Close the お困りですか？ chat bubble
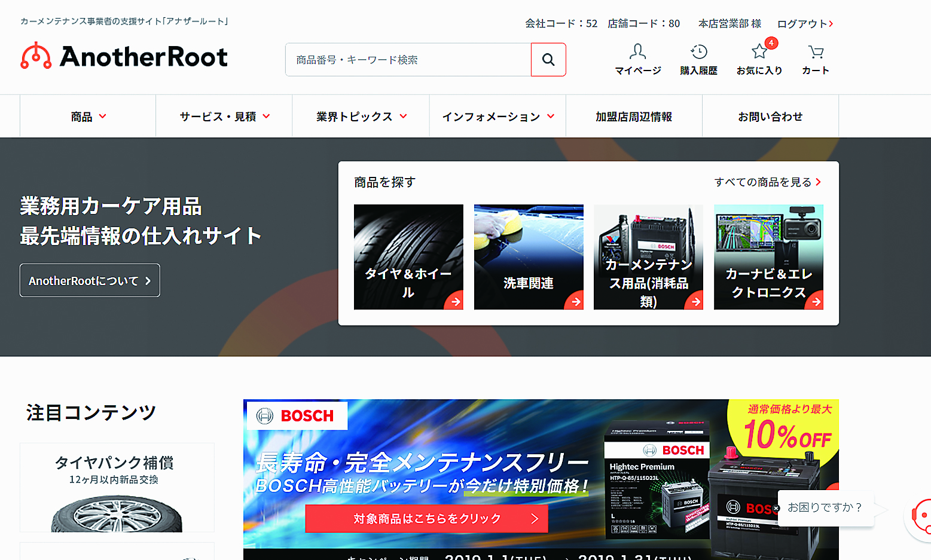The image size is (931, 560). pos(776,508)
